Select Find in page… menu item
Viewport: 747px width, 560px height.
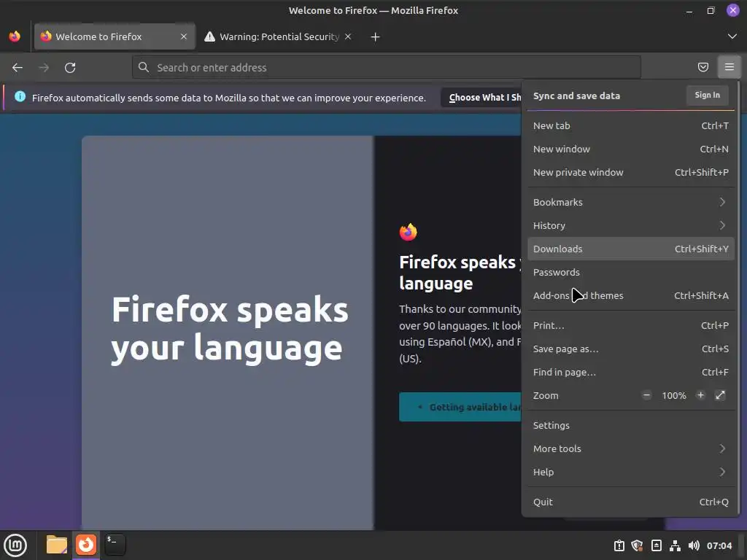631,373
